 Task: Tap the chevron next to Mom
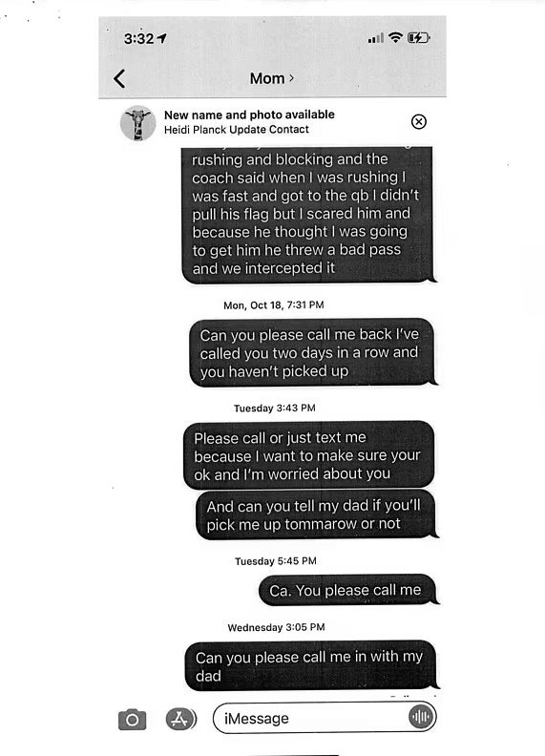291,78
